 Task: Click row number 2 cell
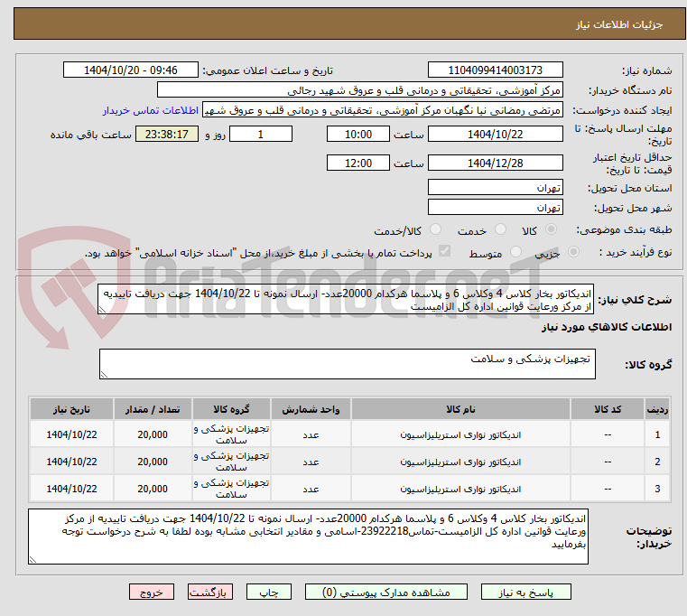(657, 462)
